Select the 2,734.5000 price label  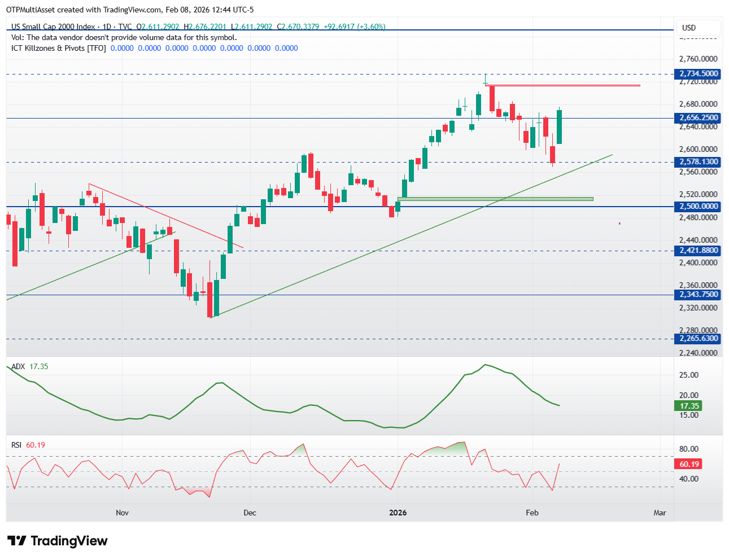[x=699, y=73]
